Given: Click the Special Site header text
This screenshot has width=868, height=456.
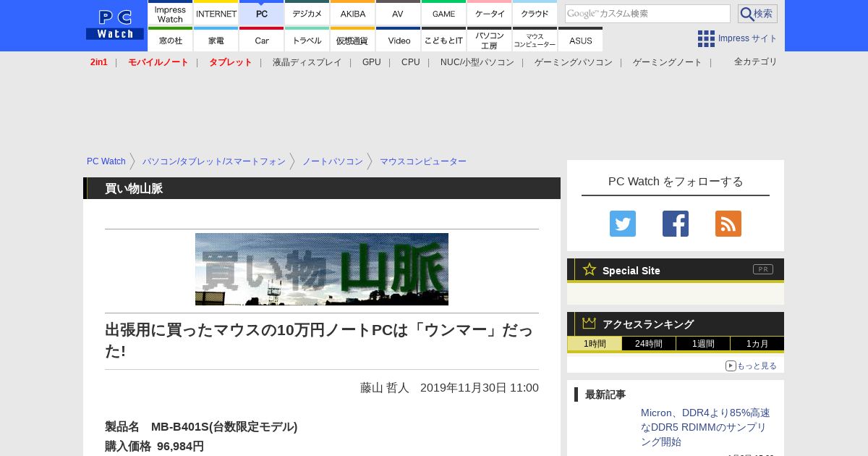Looking at the screenshot, I should (631, 271).
